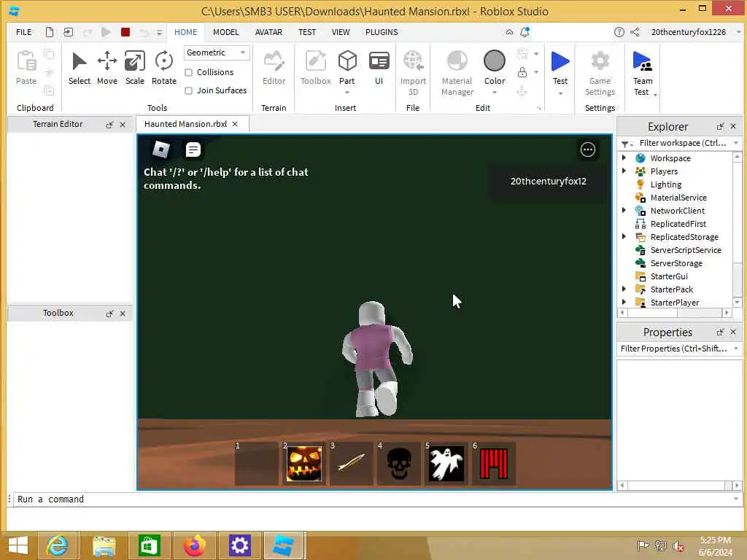The width and height of the screenshot is (747, 560).
Task: Click the Filter workspace search field
Action: (682, 143)
